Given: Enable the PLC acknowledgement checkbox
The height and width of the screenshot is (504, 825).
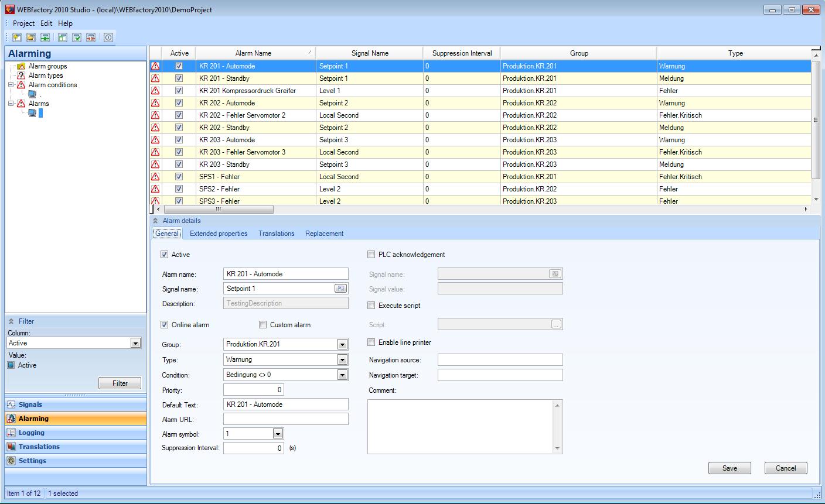Looking at the screenshot, I should coord(371,255).
